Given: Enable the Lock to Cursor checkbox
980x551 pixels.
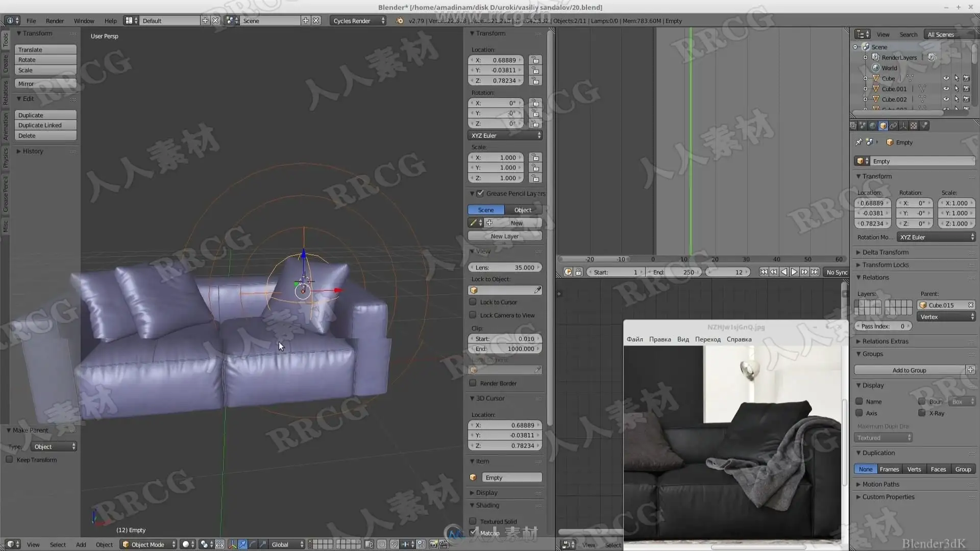Looking at the screenshot, I should [473, 302].
